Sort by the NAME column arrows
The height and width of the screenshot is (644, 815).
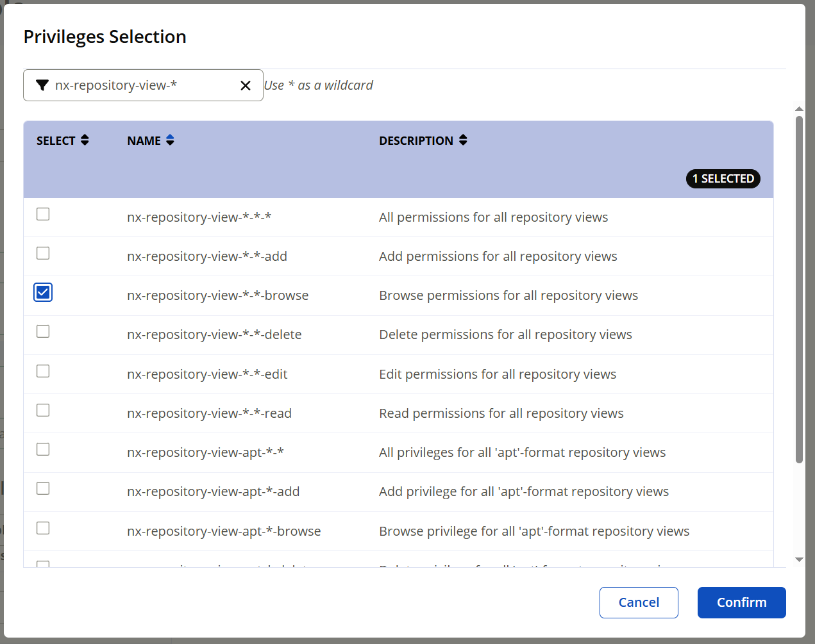[170, 140]
